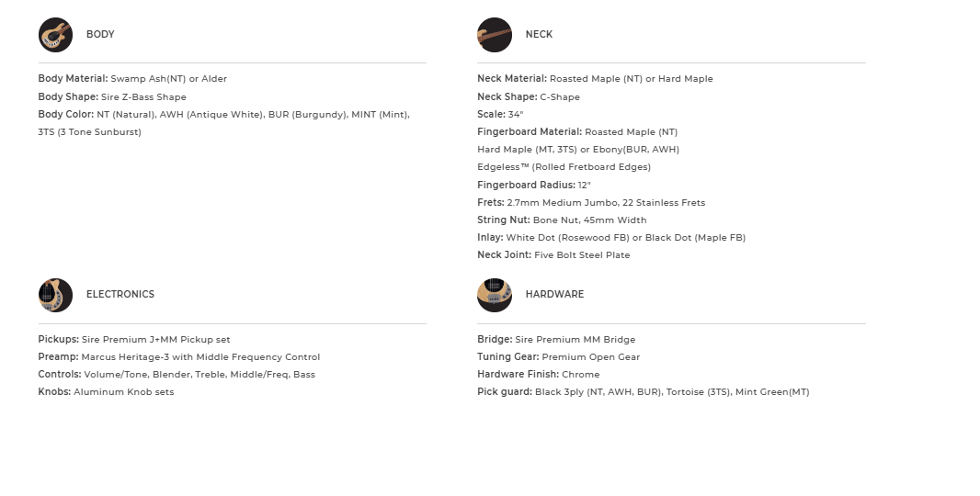The width and height of the screenshot is (980, 496).
Task: Click the Body Material label
Action: click(x=73, y=79)
